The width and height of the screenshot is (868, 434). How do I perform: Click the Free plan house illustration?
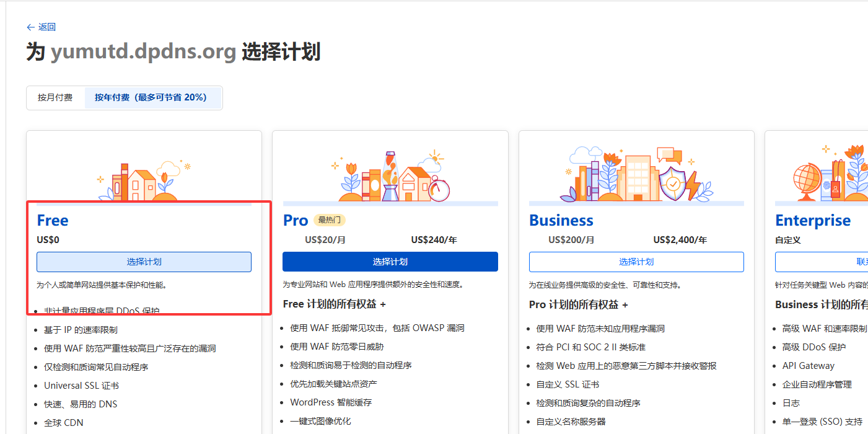coord(142,183)
